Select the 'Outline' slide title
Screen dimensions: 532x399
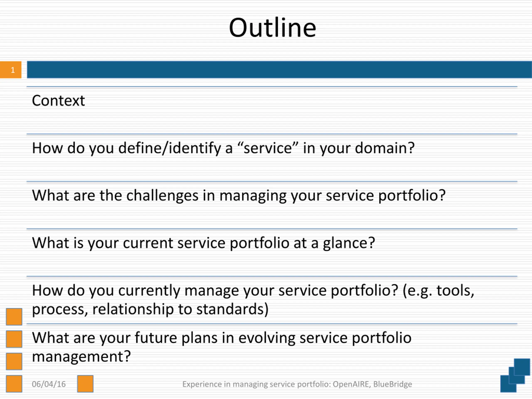(x=272, y=28)
